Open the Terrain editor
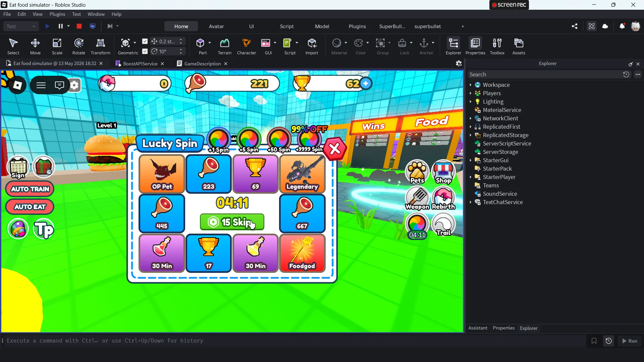Screen dimensions: 644x362 pos(224,46)
